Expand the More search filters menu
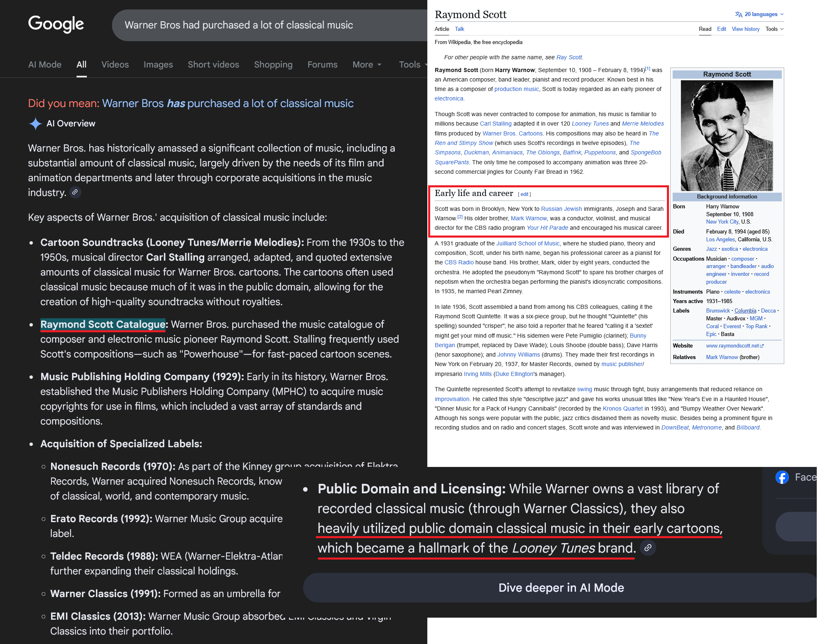 (x=366, y=65)
